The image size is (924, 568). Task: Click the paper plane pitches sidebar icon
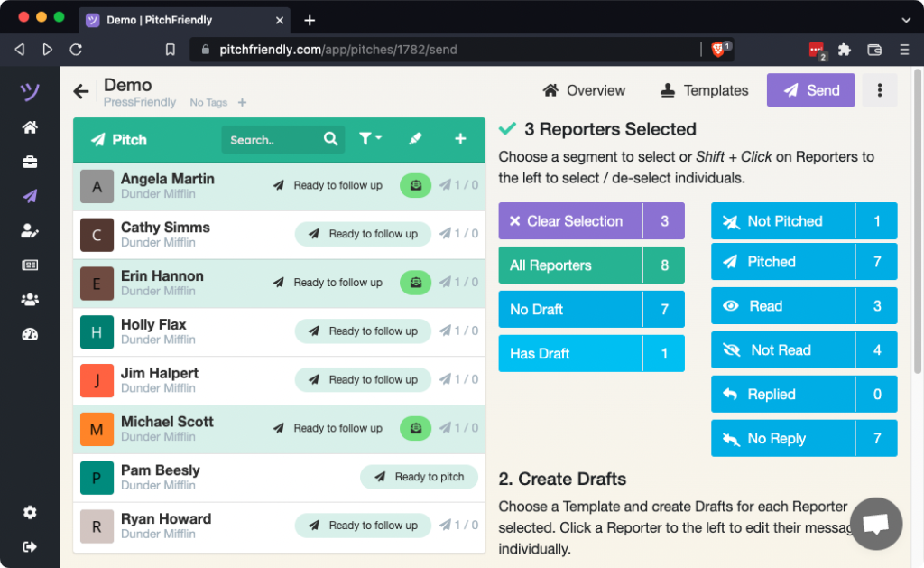coord(30,197)
